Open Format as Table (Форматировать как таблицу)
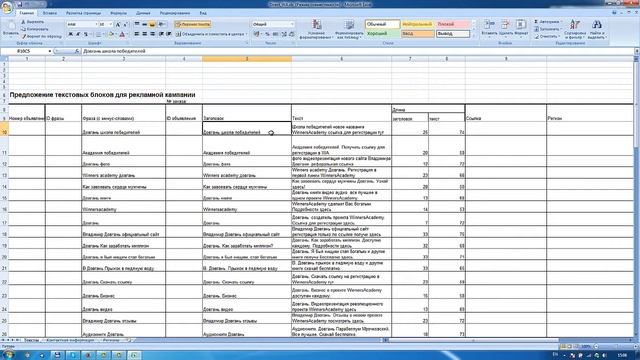The width and height of the screenshot is (640, 360). point(349,29)
